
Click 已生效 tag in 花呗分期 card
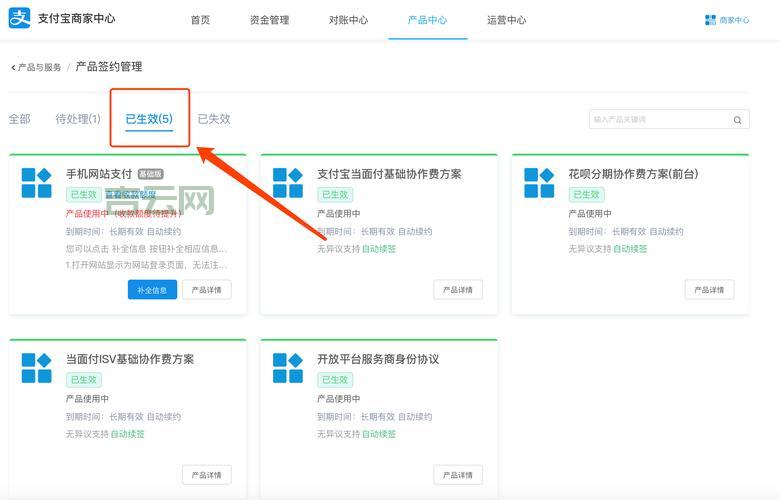[586, 194]
